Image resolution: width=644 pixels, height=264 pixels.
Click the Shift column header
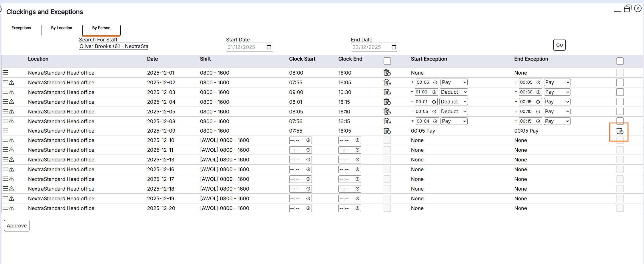[205, 59]
